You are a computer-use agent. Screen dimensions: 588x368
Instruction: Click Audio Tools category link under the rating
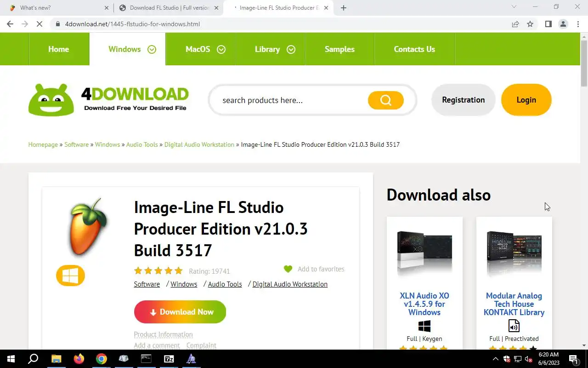[x=225, y=284]
